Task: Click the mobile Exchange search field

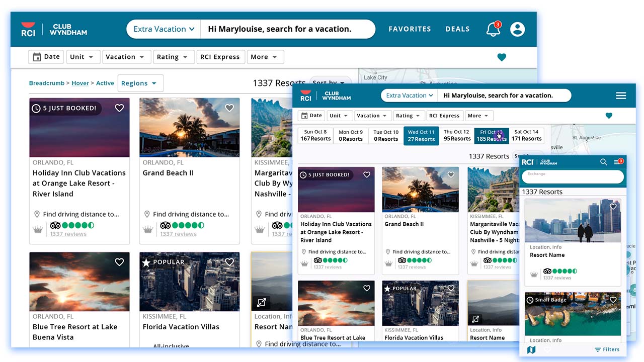Action: pos(573,176)
